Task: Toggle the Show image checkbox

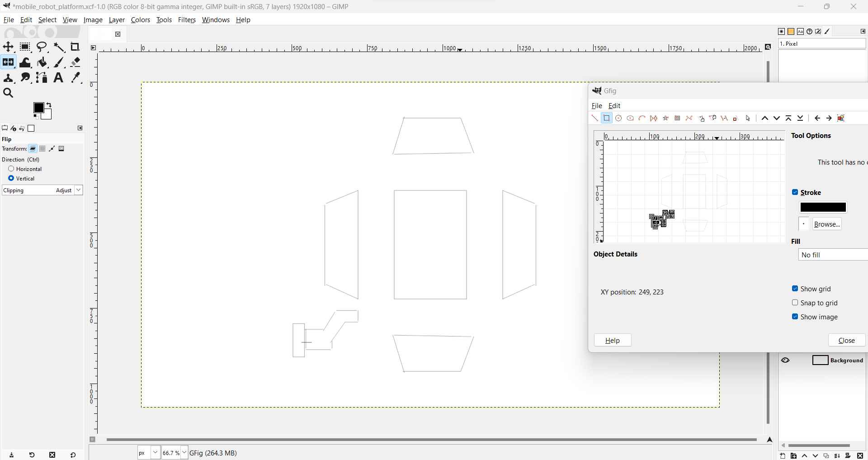Action: coord(795,317)
